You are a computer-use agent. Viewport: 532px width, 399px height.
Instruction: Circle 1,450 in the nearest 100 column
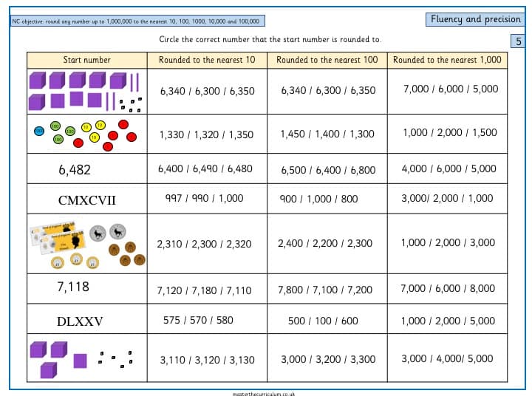pyautogui.click(x=293, y=134)
